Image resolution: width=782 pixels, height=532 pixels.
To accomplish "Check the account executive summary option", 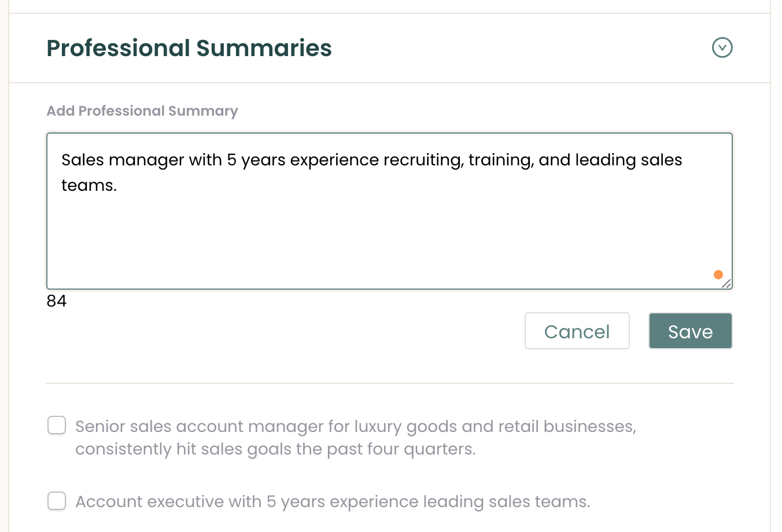I will (56, 501).
